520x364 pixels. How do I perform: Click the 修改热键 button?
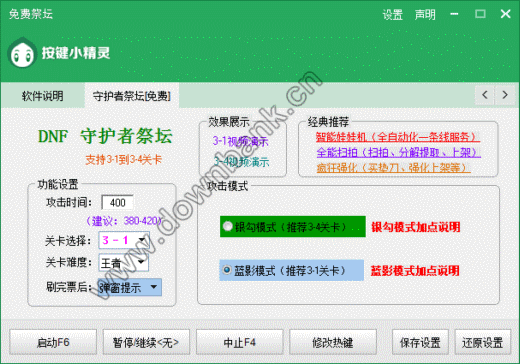[333, 342]
